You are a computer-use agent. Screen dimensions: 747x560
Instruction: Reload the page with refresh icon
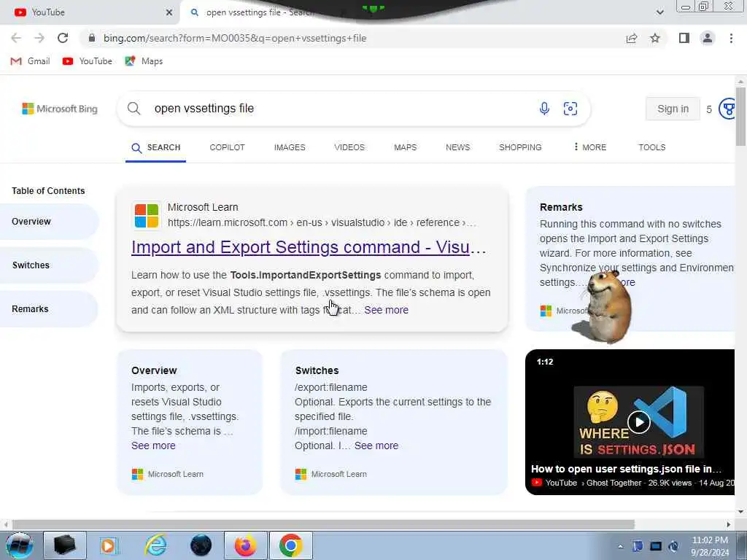pyautogui.click(x=63, y=38)
